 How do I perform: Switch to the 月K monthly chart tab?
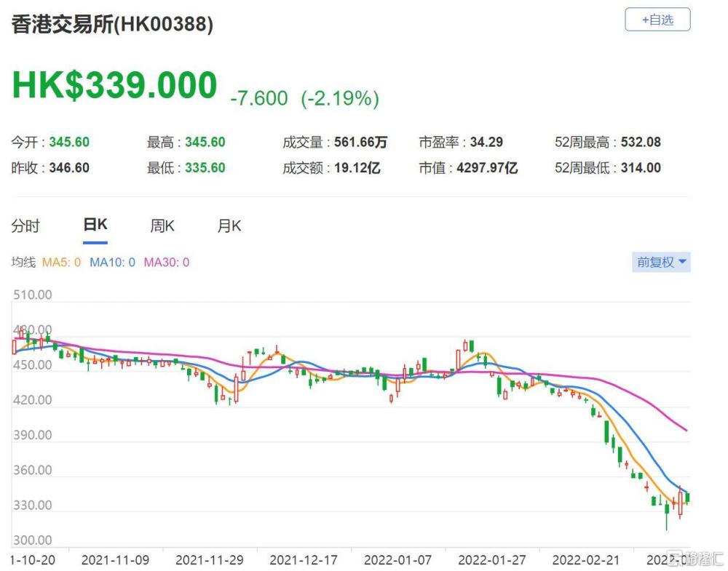[x=229, y=226]
